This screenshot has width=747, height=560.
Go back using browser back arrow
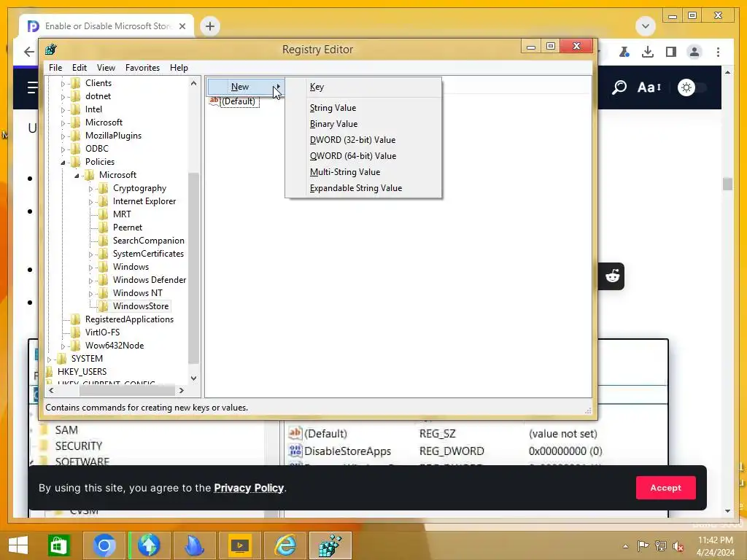29,52
